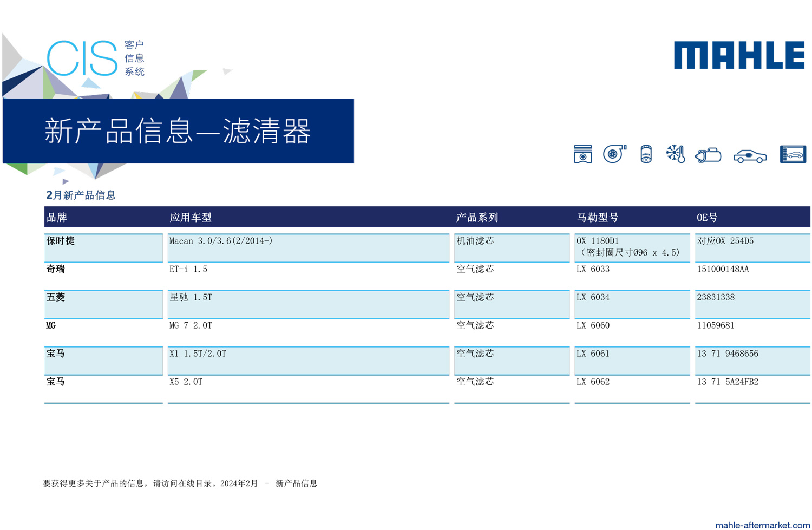This screenshot has width=812, height=530.
Task: Click the 马勒型号 column header
Action: [598, 218]
